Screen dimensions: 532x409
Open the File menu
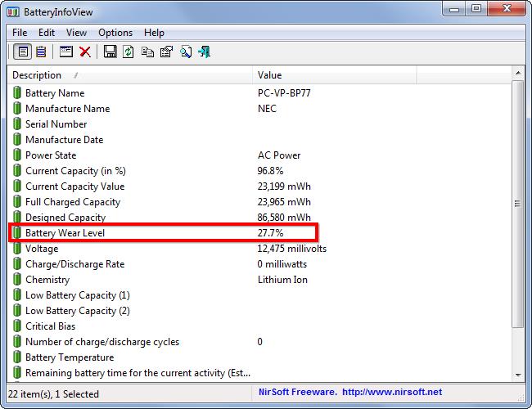point(20,33)
